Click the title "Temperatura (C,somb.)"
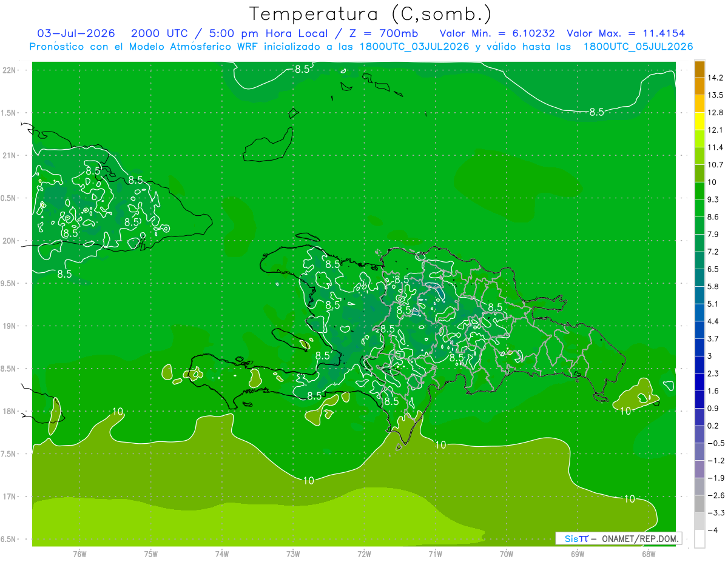 [370, 14]
